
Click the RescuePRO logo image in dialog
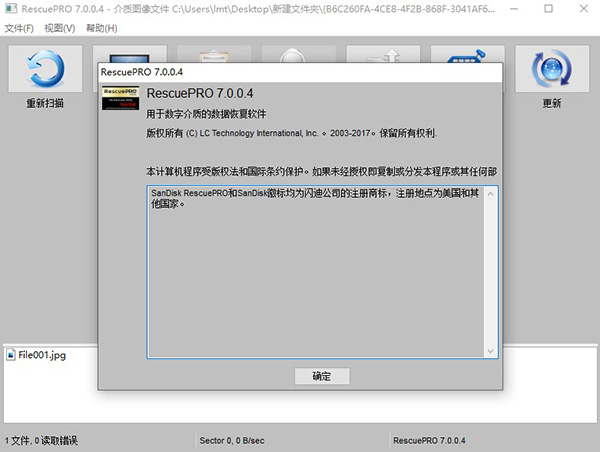(x=121, y=98)
